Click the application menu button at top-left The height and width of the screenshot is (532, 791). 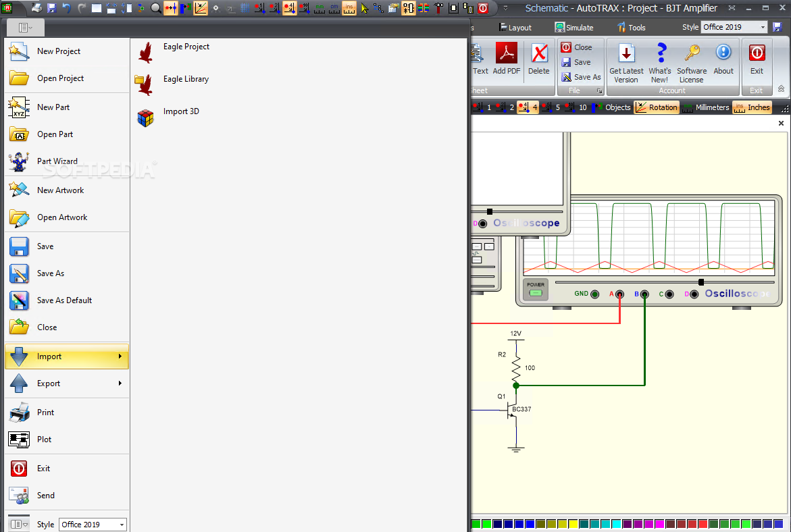pos(25,28)
